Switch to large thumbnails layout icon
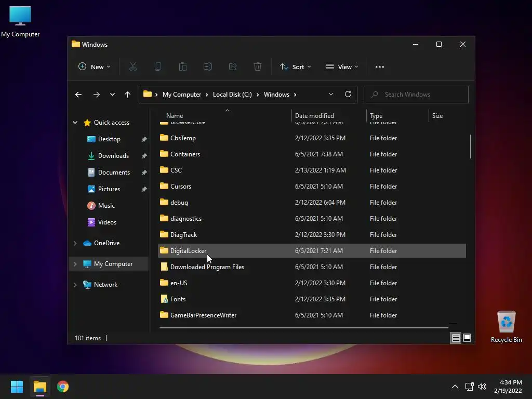Image resolution: width=532 pixels, height=399 pixels. (x=467, y=338)
